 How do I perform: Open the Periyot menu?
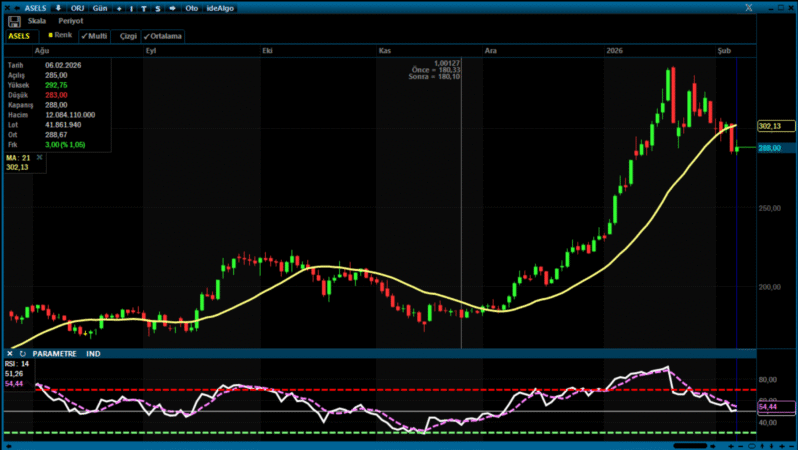69,20
